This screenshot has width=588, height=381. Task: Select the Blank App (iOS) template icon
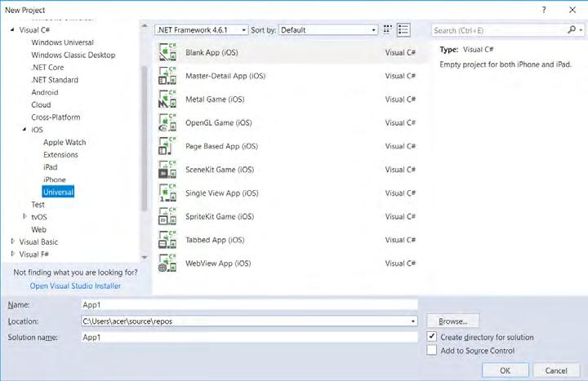167,52
